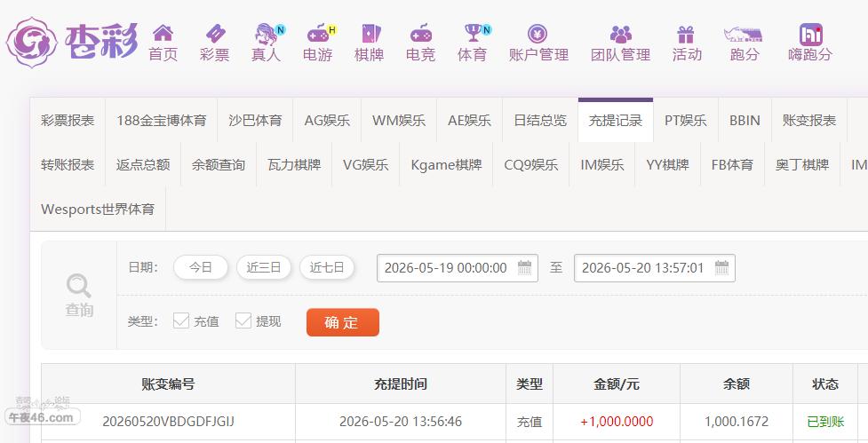Open the 首页 home icon

pos(163,33)
